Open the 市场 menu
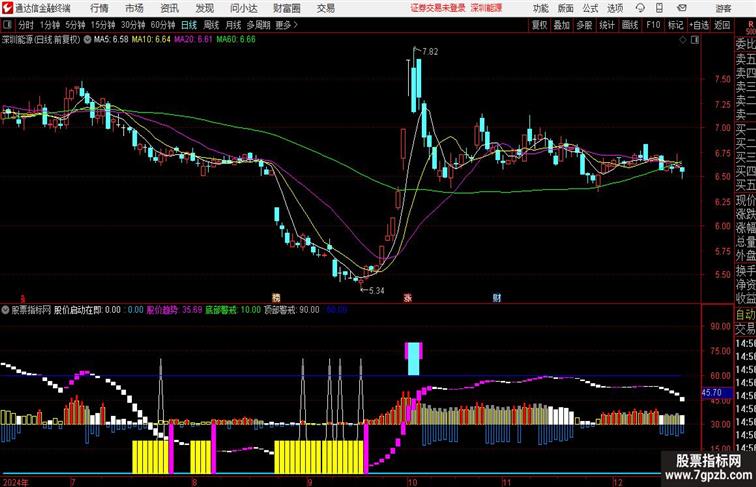756x487 pixels. [x=134, y=8]
